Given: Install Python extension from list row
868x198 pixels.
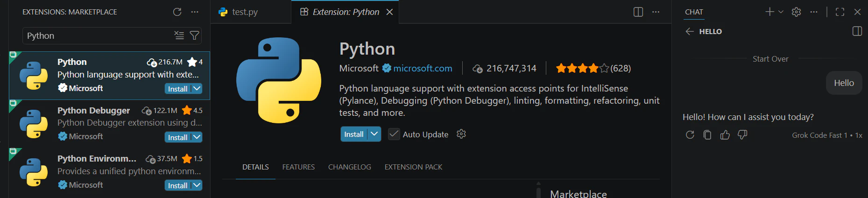Looking at the screenshot, I should pyautogui.click(x=177, y=89).
